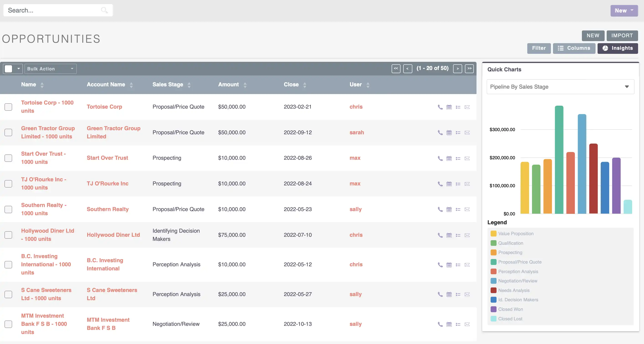Click the notes/list icon for TJ O'Rourke Inc

point(458,184)
